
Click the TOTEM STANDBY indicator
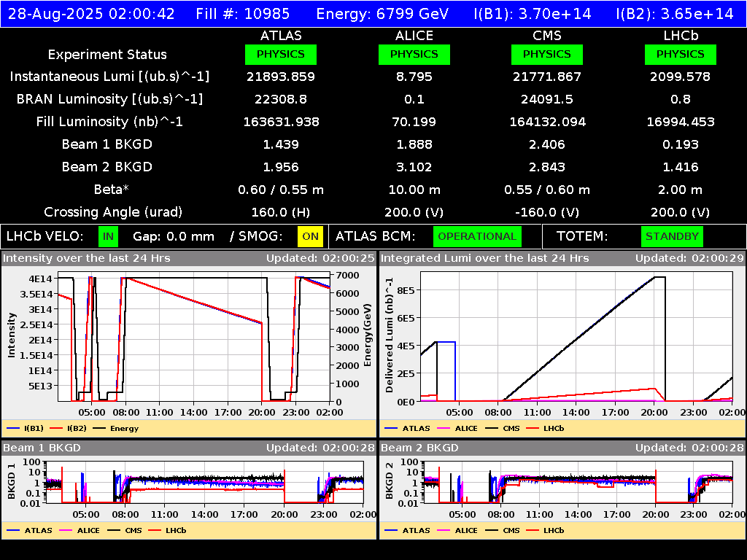point(672,236)
